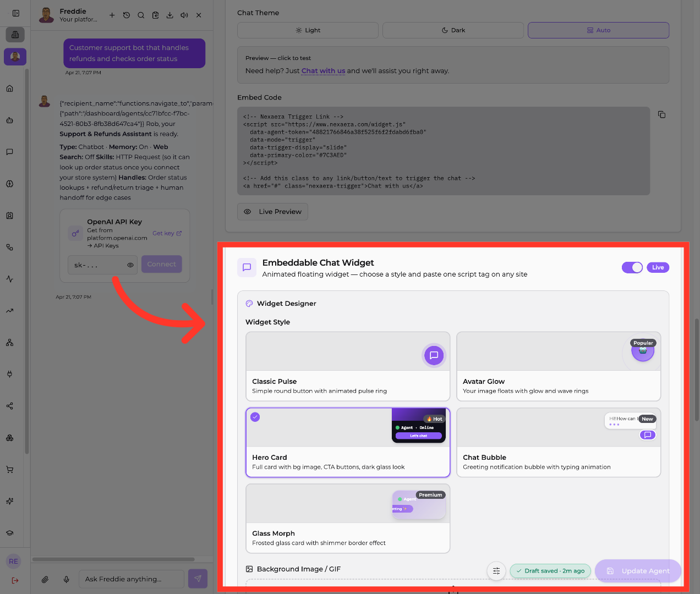Viewport: 700px width, 594px height.
Task: Click the Widget Designer palette icon
Action: click(x=249, y=304)
